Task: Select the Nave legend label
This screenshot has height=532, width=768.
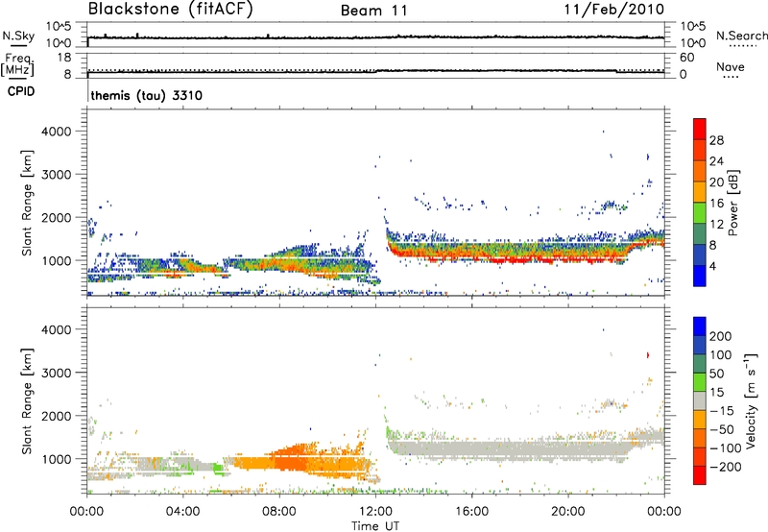Action: click(731, 66)
